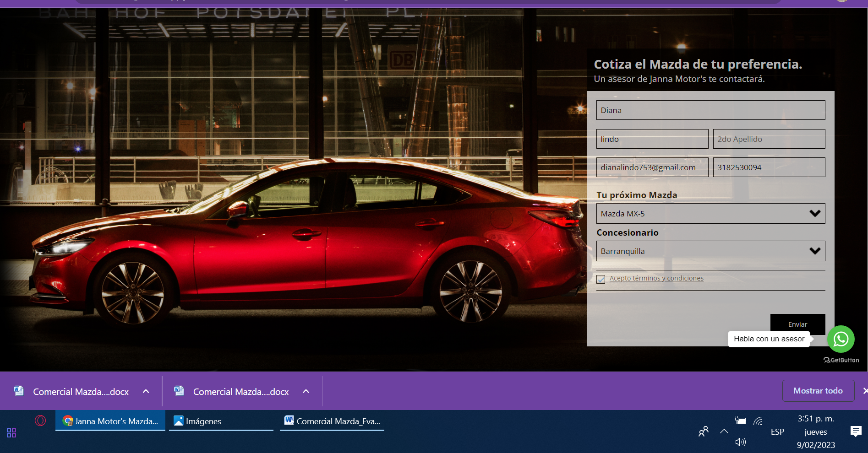868x453 pixels.
Task: Open first Comercial Mazda docx download
Action: (x=81, y=392)
